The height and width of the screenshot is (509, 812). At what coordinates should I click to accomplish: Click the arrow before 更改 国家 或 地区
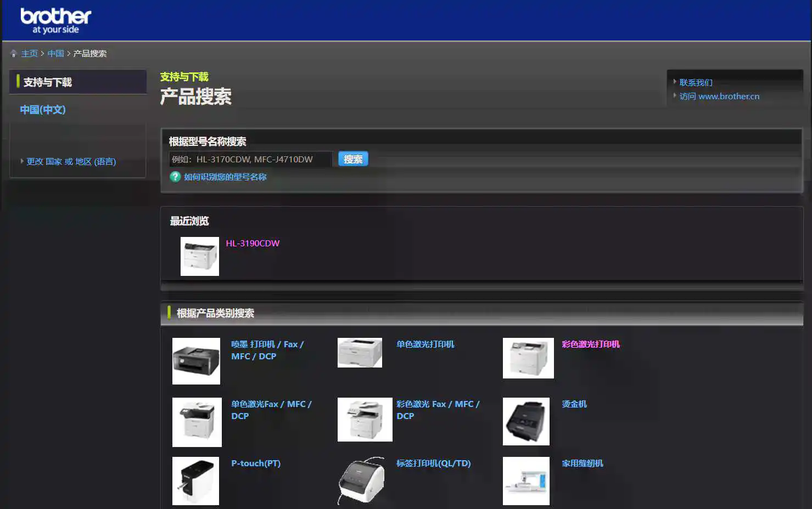point(22,161)
